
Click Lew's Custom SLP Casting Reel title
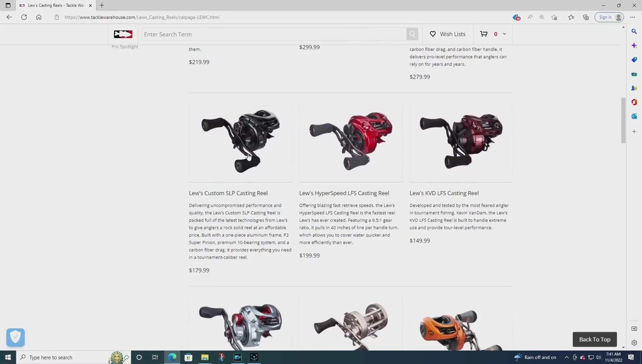point(228,193)
